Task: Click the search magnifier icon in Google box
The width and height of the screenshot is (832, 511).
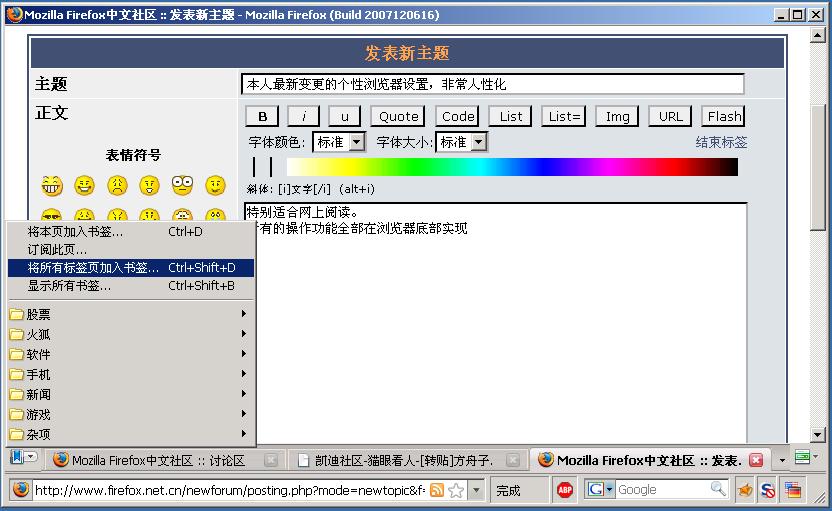Action: click(718, 489)
